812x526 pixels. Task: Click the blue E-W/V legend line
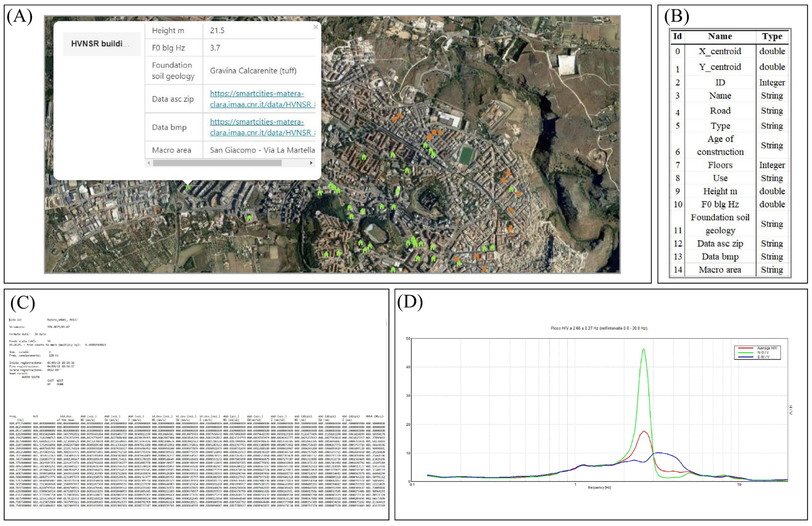(745, 357)
